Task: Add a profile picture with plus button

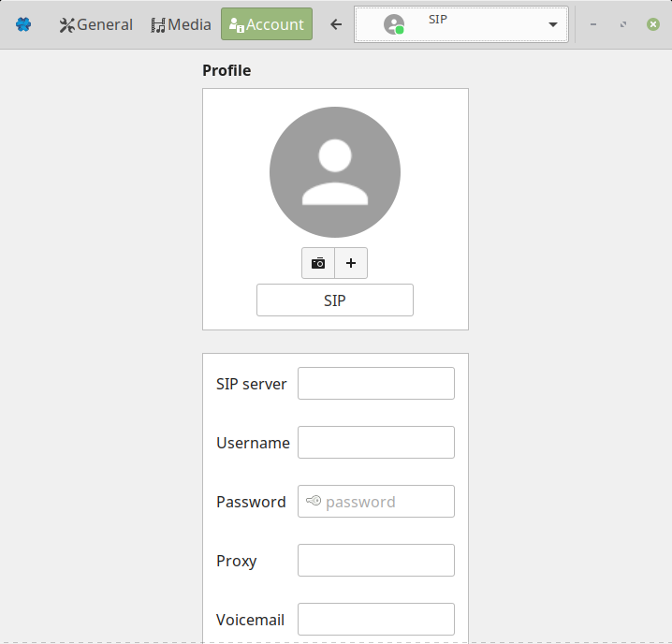Action: tap(351, 263)
